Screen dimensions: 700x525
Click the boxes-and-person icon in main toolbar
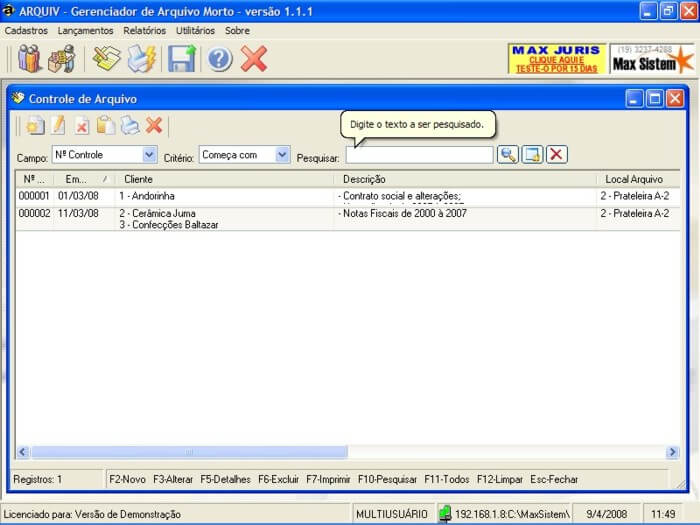(x=62, y=58)
